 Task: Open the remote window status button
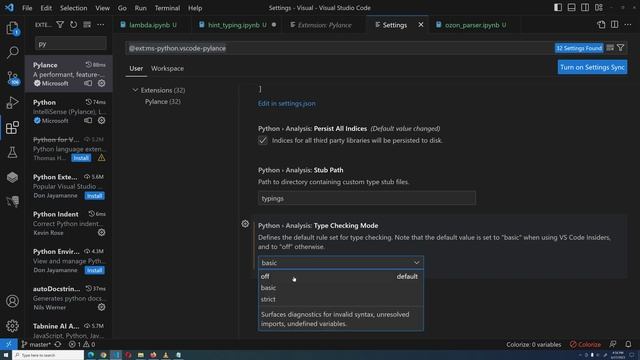(9, 344)
